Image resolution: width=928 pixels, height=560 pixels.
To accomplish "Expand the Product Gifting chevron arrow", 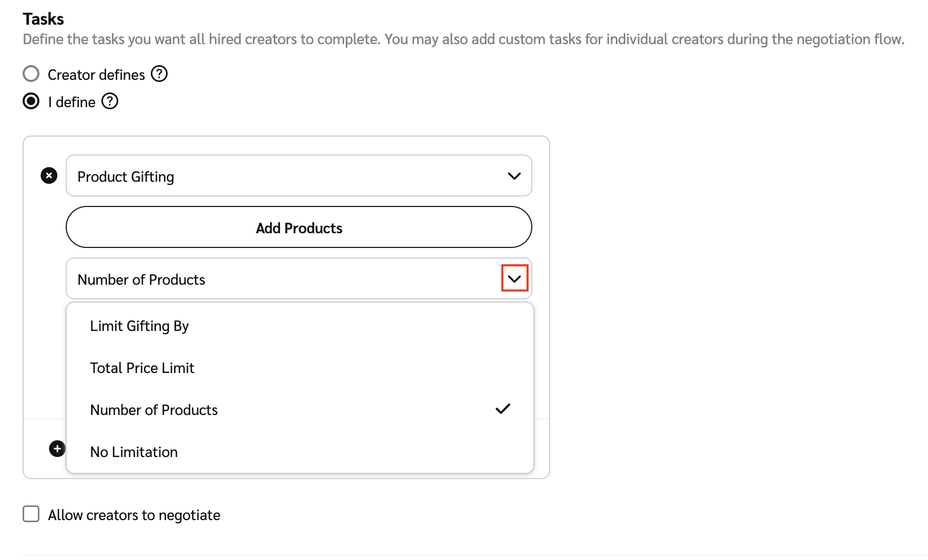I will click(x=514, y=176).
